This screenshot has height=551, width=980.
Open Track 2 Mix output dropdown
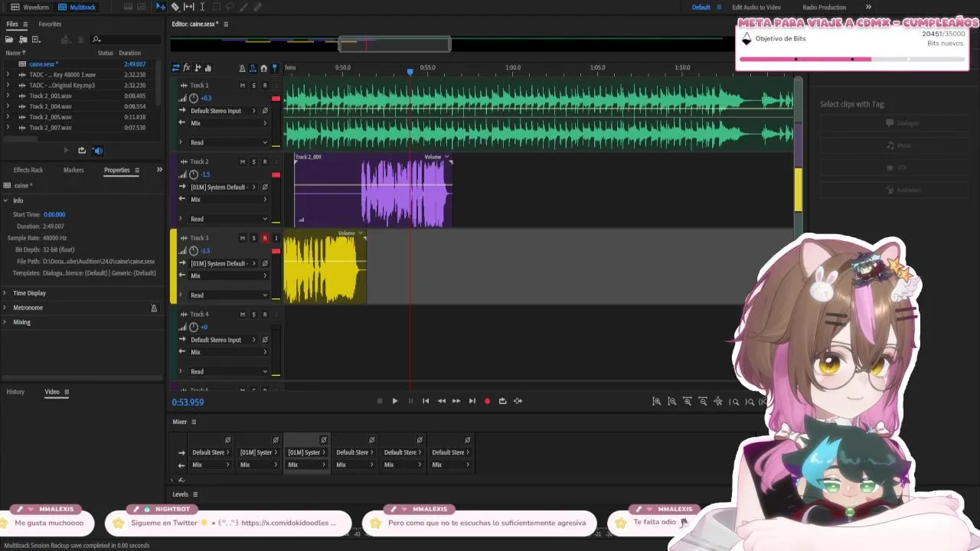pyautogui.click(x=229, y=200)
